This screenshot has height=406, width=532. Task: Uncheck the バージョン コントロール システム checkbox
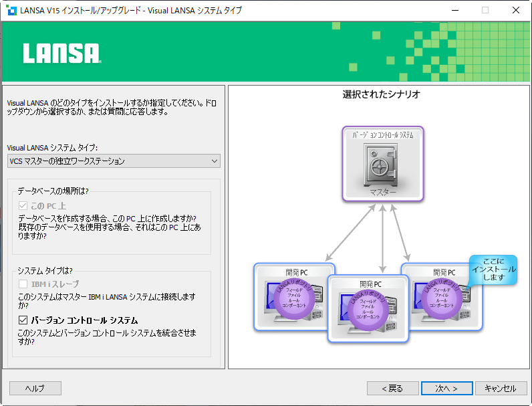[x=23, y=320]
